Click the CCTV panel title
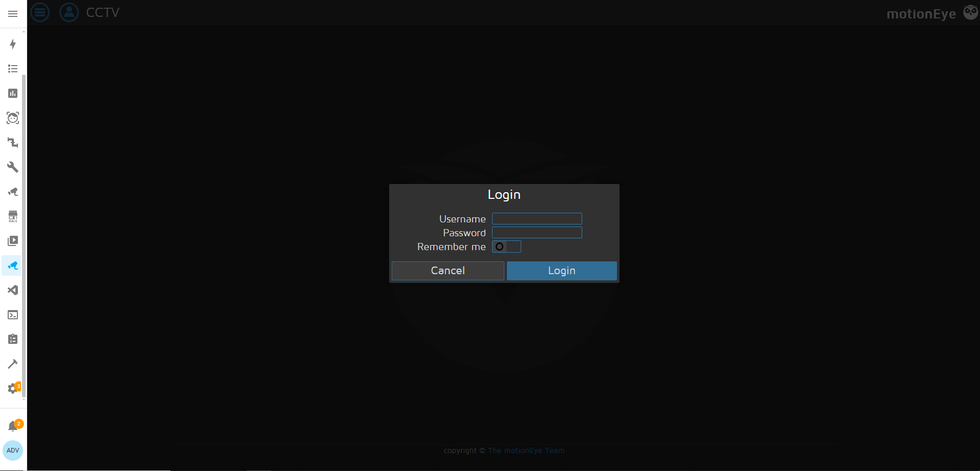The height and width of the screenshot is (471, 980). (x=102, y=12)
